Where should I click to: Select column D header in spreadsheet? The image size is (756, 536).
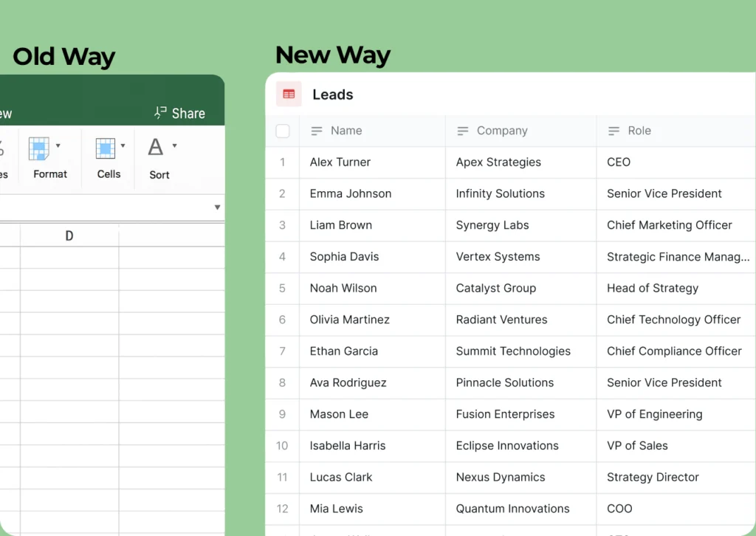point(69,236)
